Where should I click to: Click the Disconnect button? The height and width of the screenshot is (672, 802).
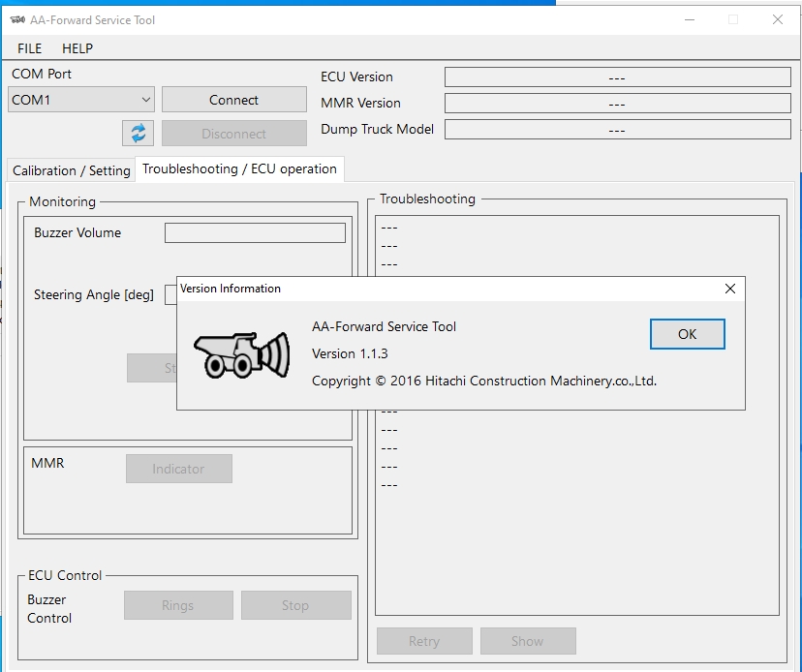(234, 134)
